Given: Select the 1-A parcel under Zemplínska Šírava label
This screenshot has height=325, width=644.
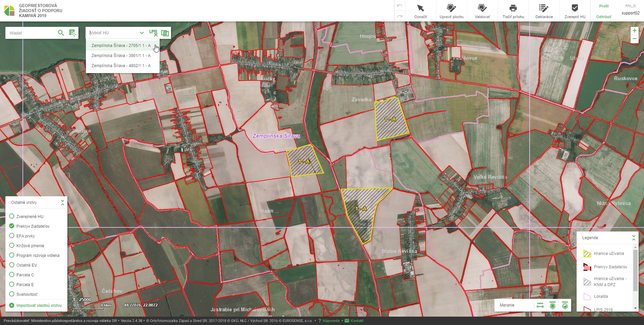Looking at the screenshot, I should (305, 161).
